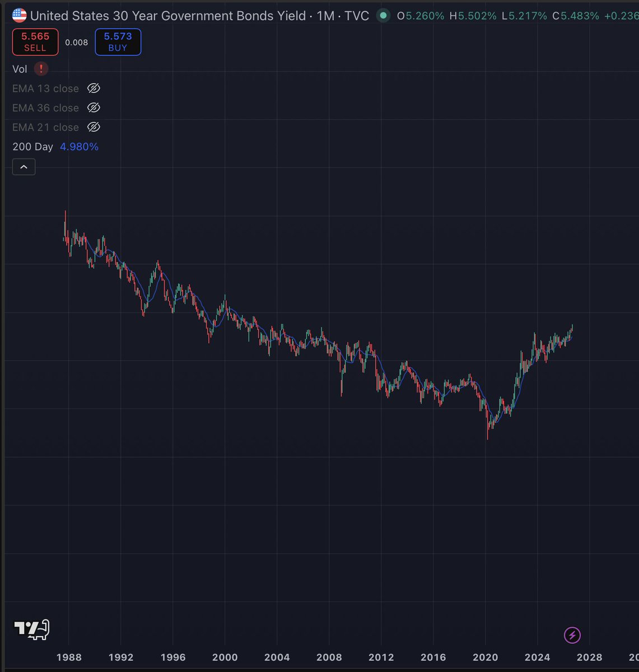This screenshot has height=672, width=639.
Task: Click the open value O5.260%
Action: click(x=421, y=16)
